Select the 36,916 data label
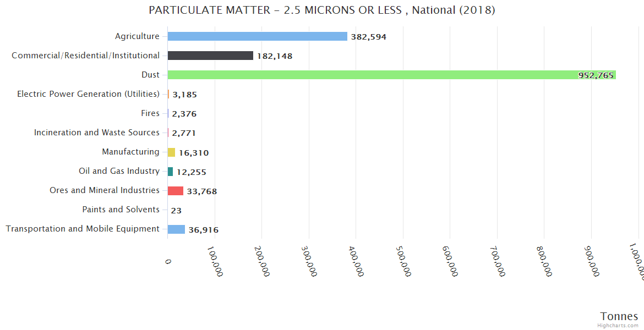 203,230
